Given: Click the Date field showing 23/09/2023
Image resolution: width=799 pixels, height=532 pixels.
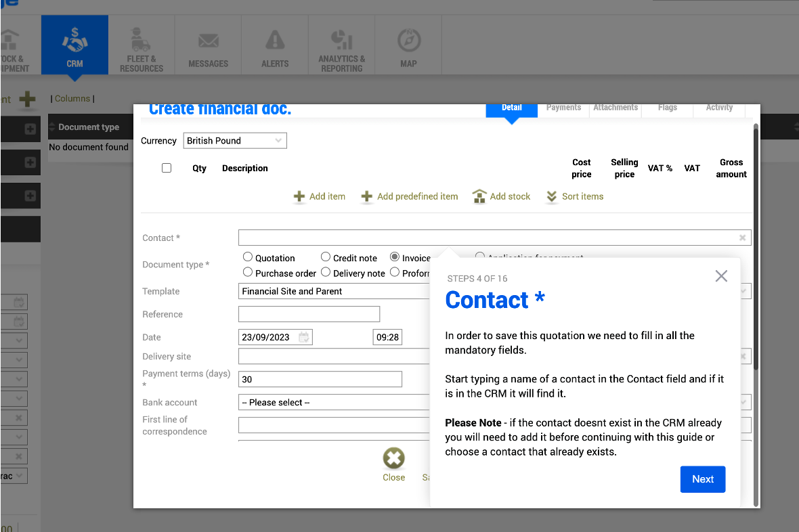Looking at the screenshot, I should click(275, 337).
